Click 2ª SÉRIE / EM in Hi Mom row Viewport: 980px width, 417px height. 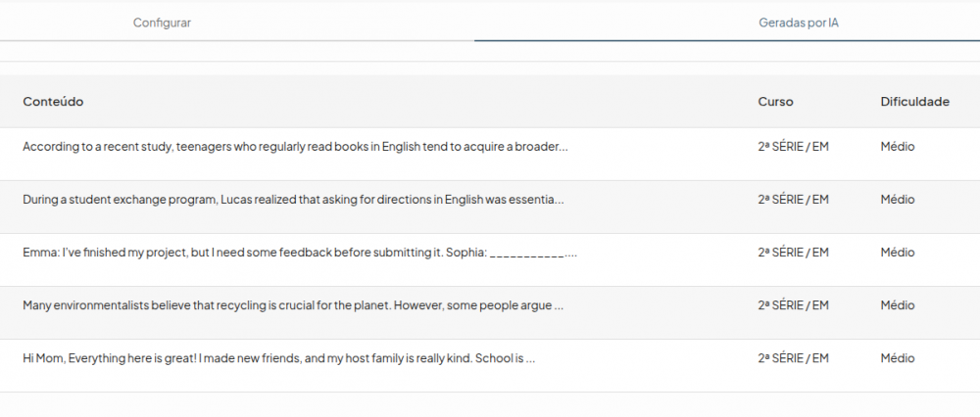click(793, 358)
